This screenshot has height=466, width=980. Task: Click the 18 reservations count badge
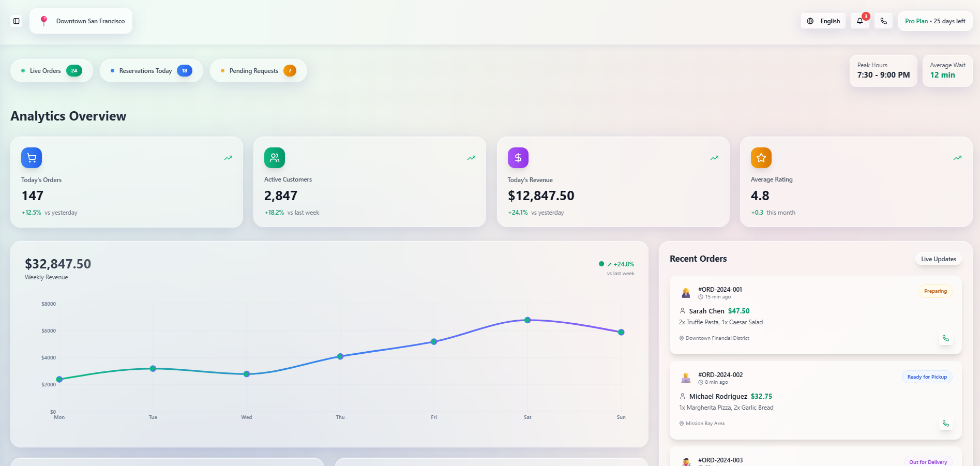click(x=185, y=71)
